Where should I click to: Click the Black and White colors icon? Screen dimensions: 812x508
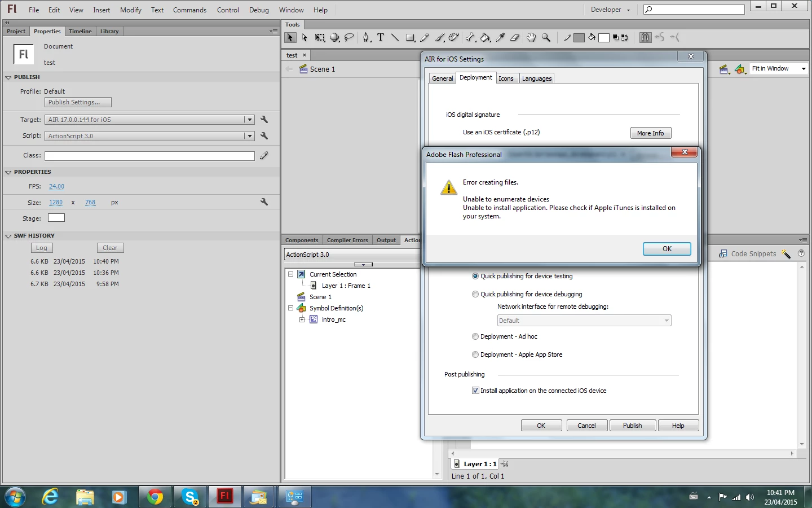click(x=616, y=38)
